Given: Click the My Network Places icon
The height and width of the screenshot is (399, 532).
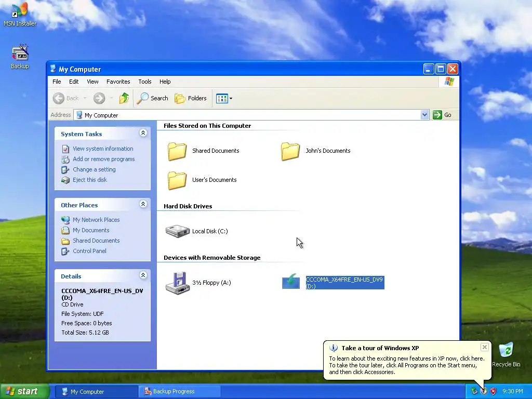Looking at the screenshot, I should (x=65, y=220).
